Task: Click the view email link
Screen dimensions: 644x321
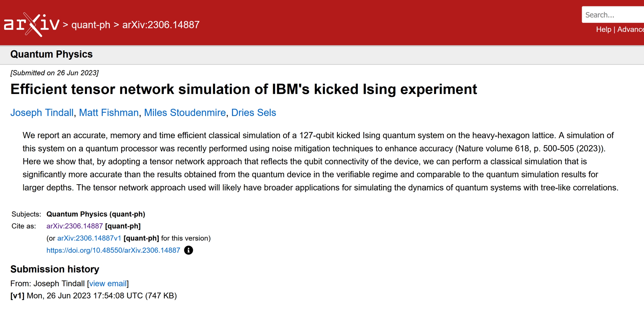Action: (x=108, y=283)
